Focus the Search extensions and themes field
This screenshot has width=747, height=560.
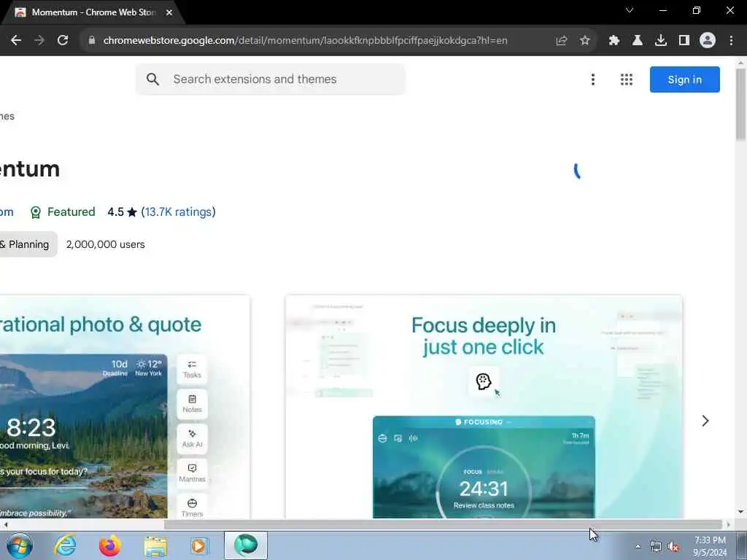point(271,79)
